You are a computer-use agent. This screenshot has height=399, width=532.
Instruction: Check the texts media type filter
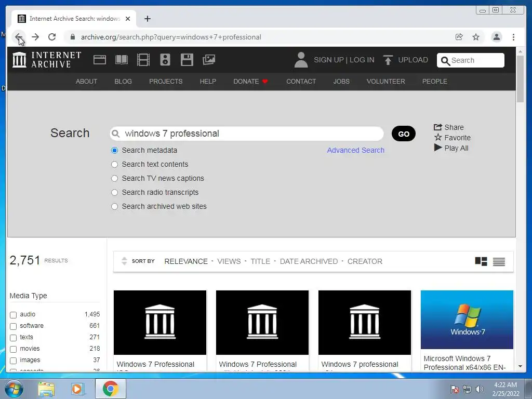click(x=13, y=338)
